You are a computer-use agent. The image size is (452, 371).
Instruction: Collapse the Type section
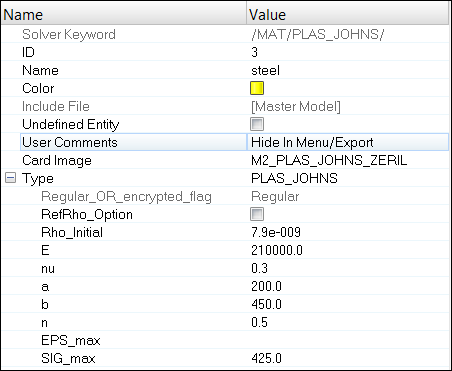coord(10,178)
